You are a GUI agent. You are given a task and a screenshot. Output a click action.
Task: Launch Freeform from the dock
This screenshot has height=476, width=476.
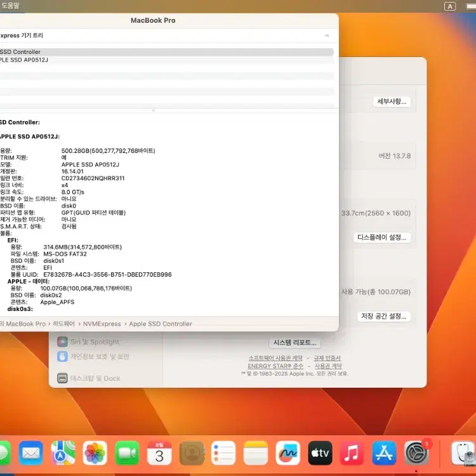288,453
